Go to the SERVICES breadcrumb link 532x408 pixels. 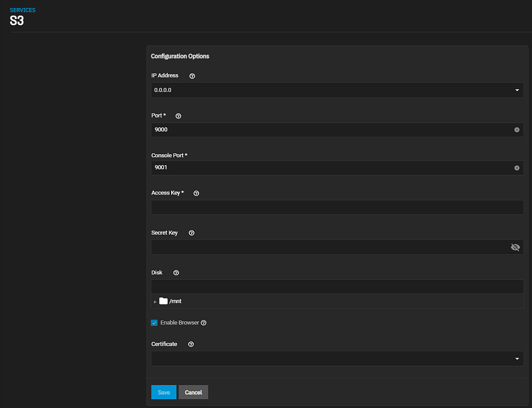tap(23, 10)
